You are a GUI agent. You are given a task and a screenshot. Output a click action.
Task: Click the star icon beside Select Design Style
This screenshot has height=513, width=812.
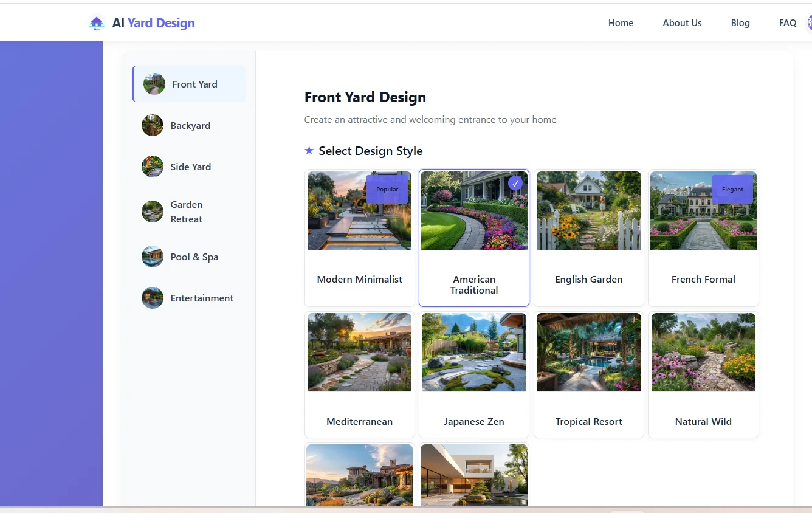coord(309,150)
